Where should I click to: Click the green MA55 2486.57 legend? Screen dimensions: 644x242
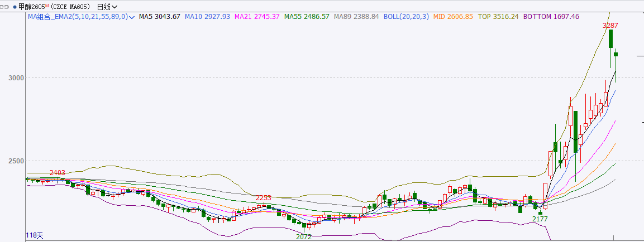307,17
